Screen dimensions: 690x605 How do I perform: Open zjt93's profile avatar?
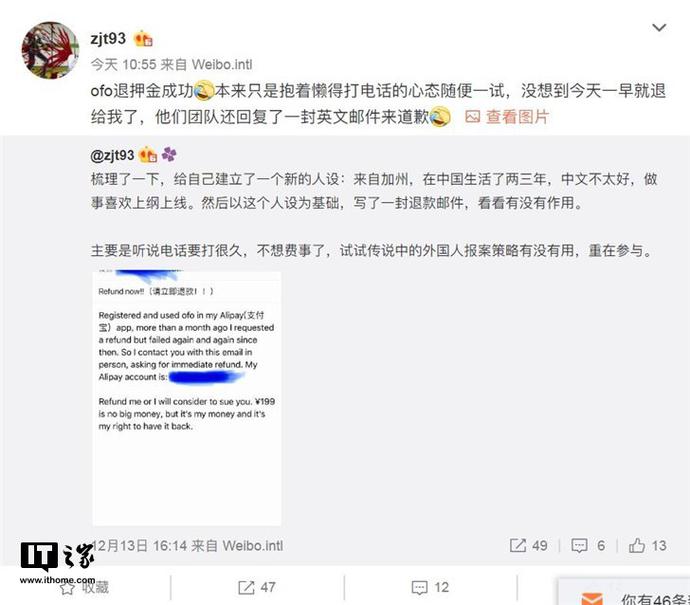(51, 50)
